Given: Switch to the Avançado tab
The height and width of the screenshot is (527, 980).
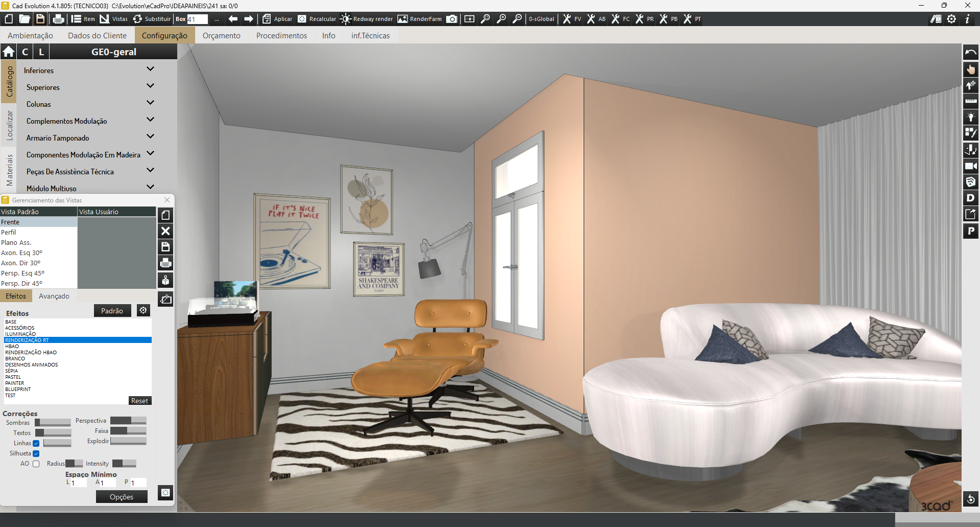Looking at the screenshot, I should click(54, 296).
